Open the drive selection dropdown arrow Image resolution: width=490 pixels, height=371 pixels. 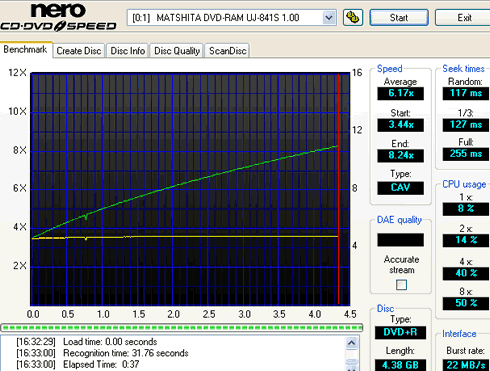[329, 17]
